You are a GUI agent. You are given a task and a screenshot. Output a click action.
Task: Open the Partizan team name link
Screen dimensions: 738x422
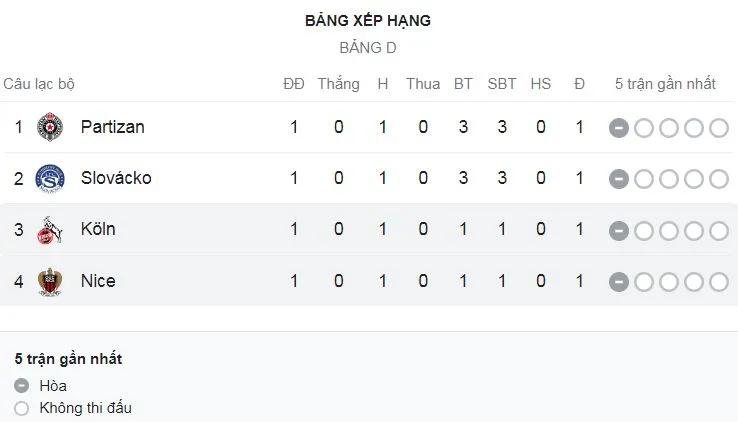112,127
